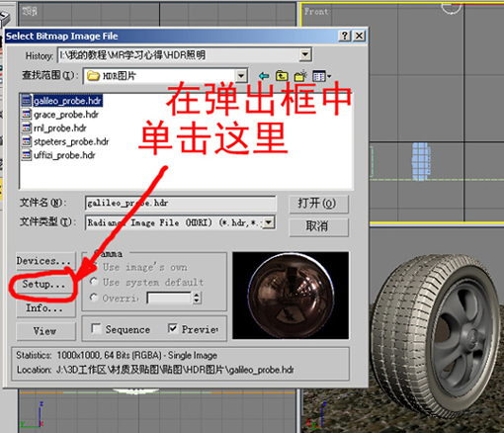504x433 pixels.
Task: Choose the galileo_probe.hdr file name
Action: pos(67,101)
